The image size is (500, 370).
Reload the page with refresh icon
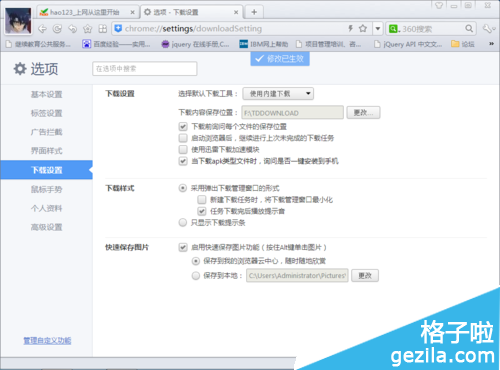click(x=57, y=29)
